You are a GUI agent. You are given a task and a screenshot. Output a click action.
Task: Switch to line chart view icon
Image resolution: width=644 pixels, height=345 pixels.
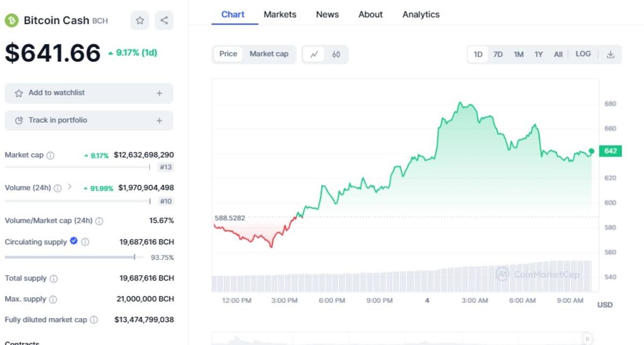[314, 54]
